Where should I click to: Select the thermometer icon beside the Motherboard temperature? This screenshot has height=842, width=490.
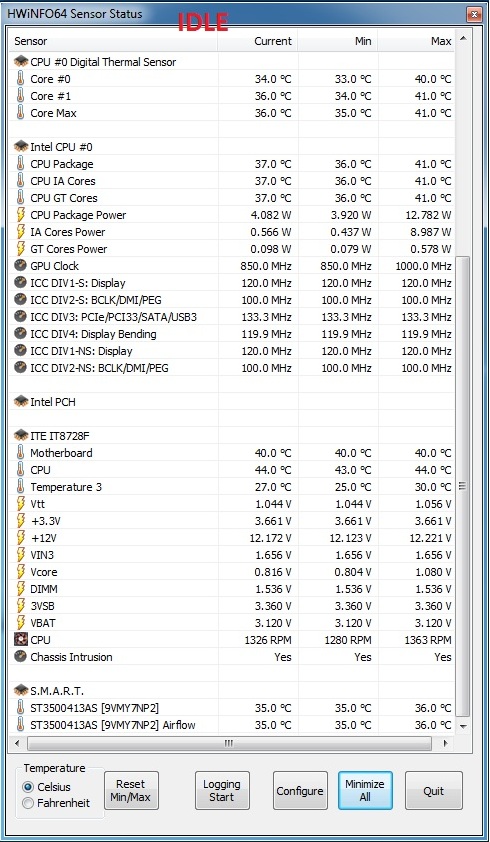(x=20, y=453)
